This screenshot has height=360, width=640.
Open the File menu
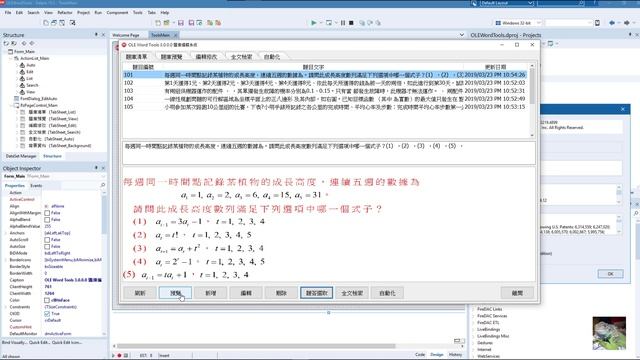[x=8, y=13]
